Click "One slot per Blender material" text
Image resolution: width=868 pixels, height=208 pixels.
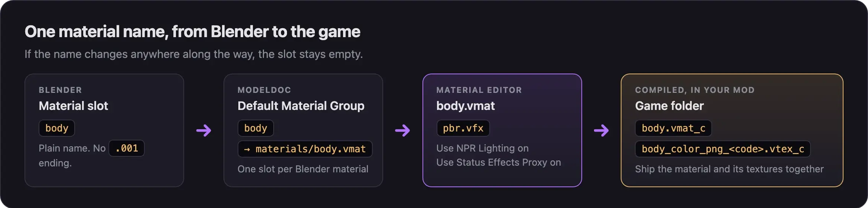[303, 169]
